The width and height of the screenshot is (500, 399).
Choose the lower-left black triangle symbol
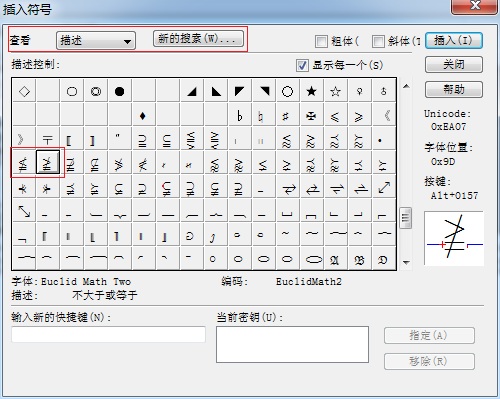click(x=216, y=91)
